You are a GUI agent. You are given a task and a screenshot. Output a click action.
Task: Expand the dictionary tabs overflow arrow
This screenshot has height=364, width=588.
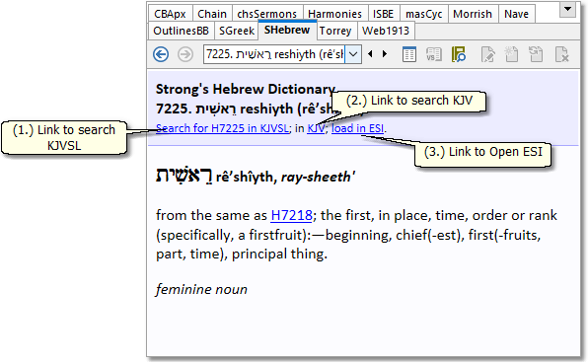point(567,9)
